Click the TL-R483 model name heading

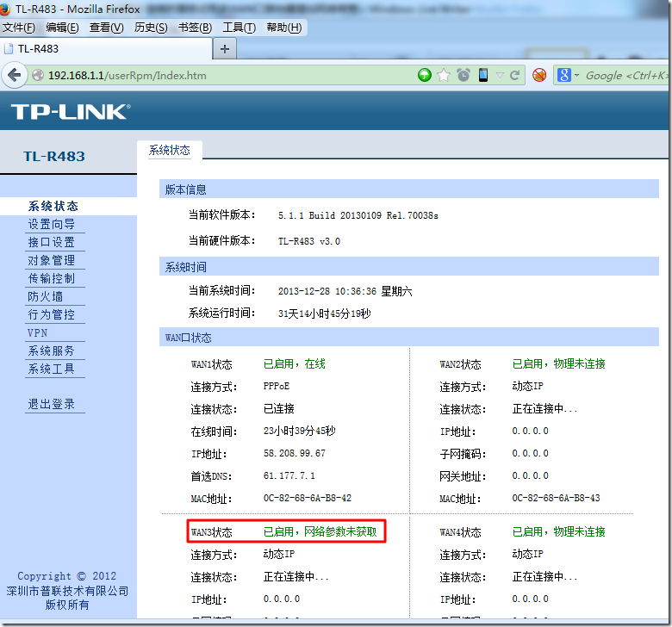pos(54,157)
